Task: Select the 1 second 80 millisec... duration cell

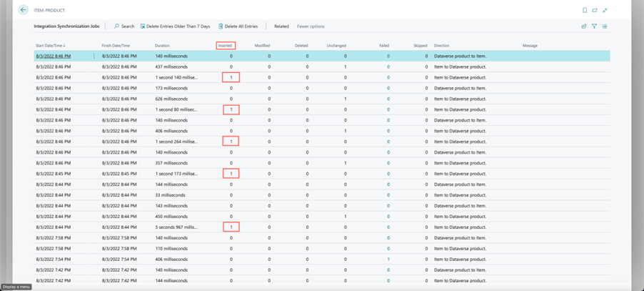Action: pos(176,109)
